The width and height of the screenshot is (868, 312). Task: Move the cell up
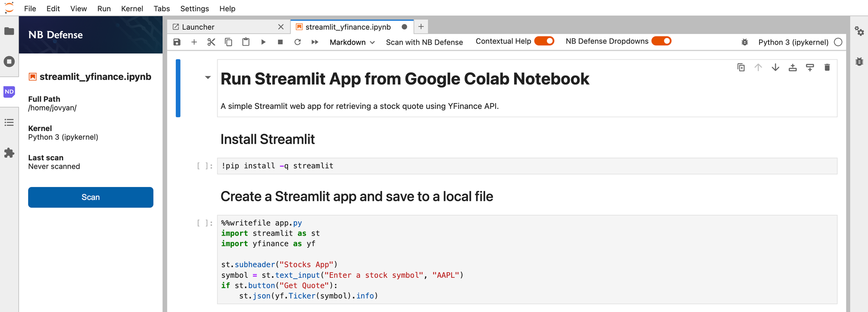point(758,67)
